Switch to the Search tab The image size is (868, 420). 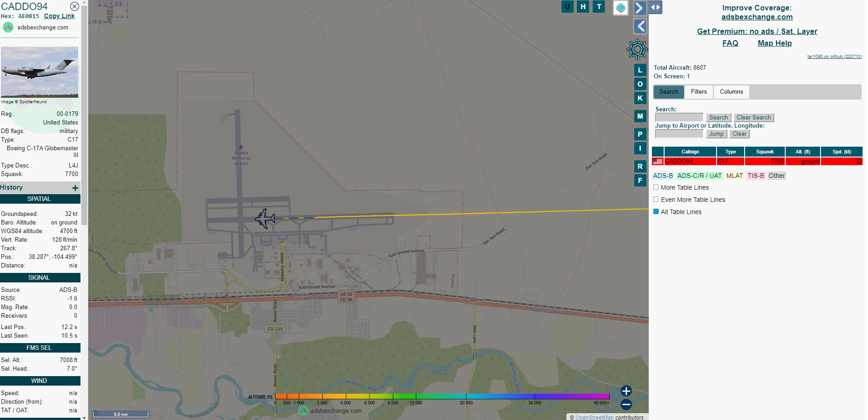click(x=669, y=92)
